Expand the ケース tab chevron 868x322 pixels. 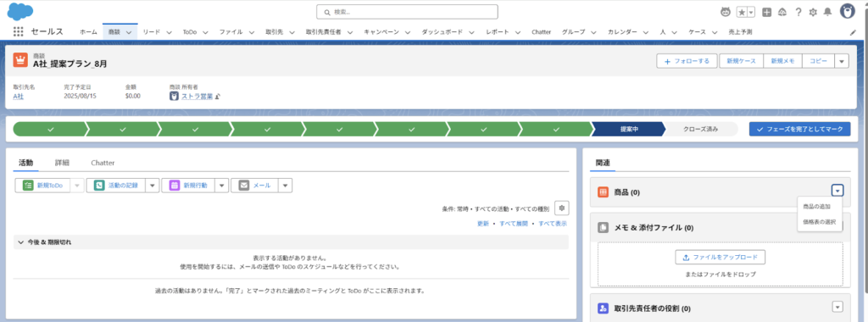(715, 33)
